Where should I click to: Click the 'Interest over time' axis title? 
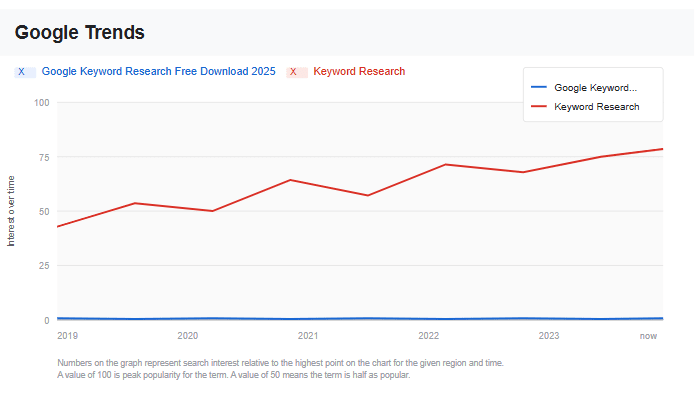click(x=12, y=211)
